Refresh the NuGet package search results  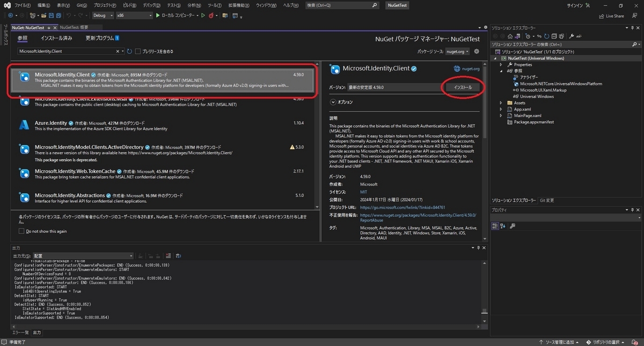click(129, 51)
